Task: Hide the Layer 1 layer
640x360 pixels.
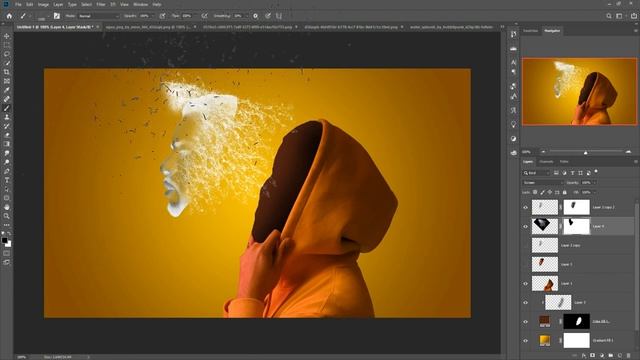Action: [x=526, y=284]
